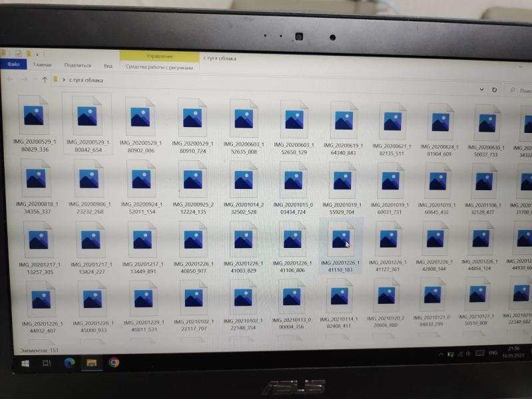The width and height of the screenshot is (532, 399).
Task: Click file name IMG_20201226_140850_977
Action: click(x=193, y=267)
